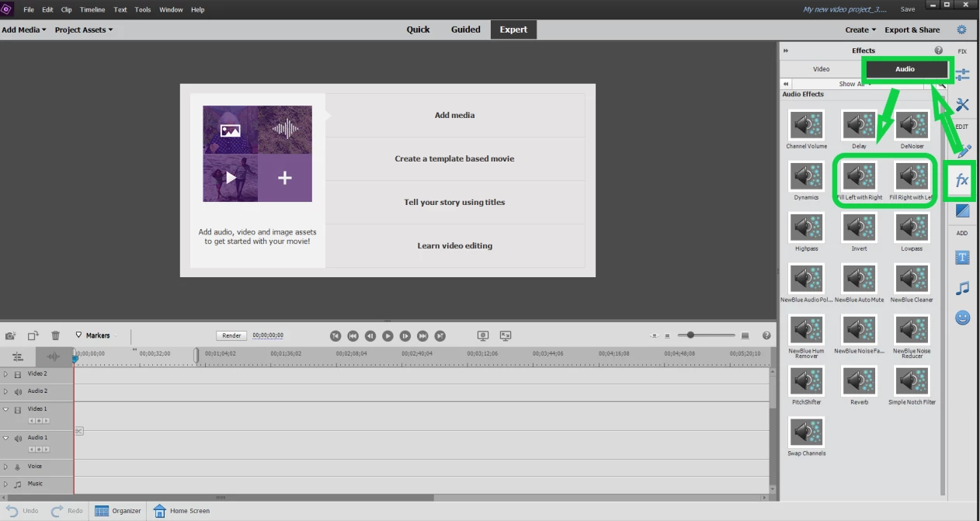
Task: Switch to the Video effects tab
Action: tap(821, 69)
